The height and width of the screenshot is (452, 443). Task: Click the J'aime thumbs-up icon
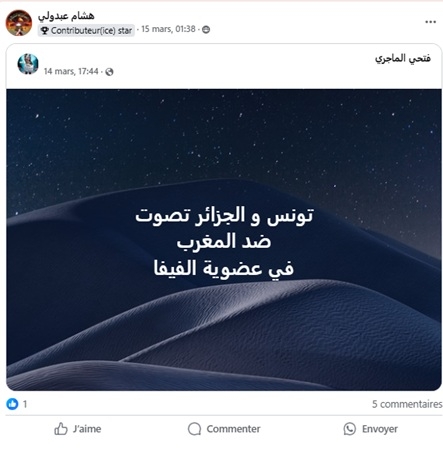tap(61, 429)
